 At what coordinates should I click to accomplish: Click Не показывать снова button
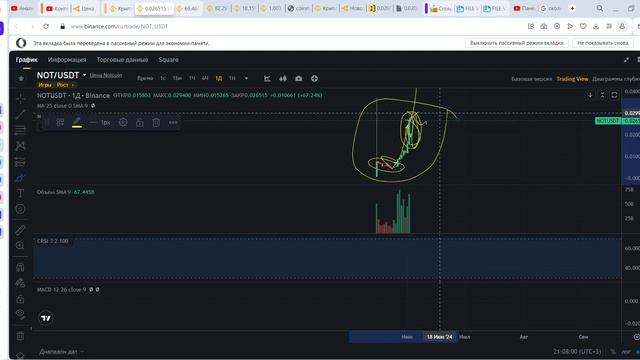click(602, 43)
